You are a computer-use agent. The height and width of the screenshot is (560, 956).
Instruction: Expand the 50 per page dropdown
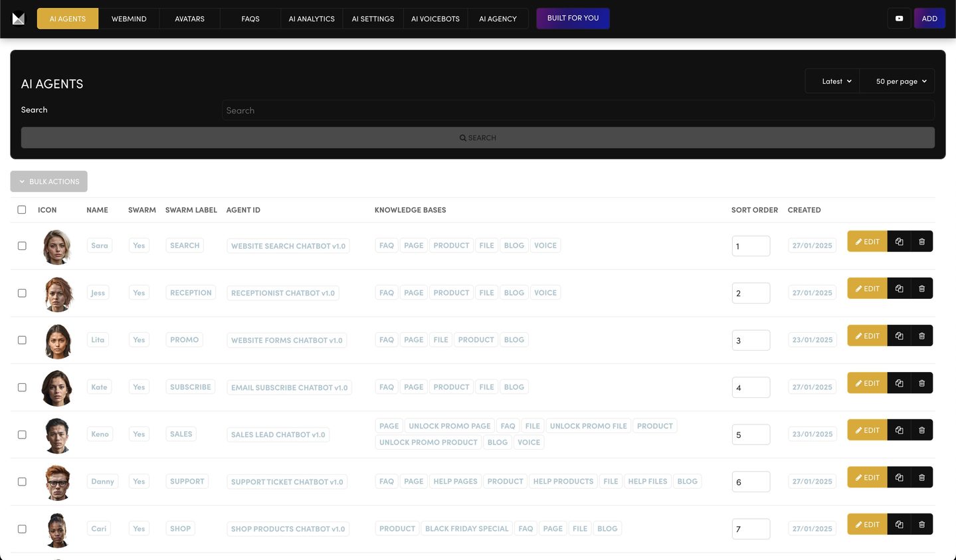pos(900,81)
